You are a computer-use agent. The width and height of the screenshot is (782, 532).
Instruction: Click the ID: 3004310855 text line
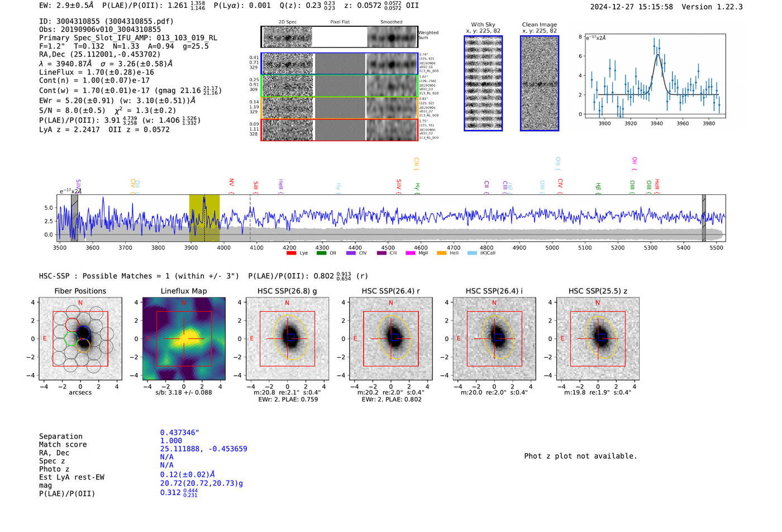(106, 21)
